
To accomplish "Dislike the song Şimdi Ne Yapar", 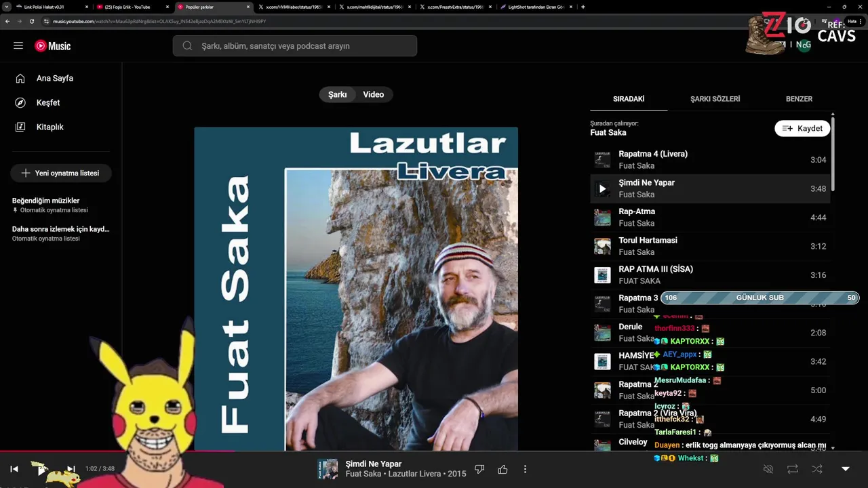I will 479,469.
